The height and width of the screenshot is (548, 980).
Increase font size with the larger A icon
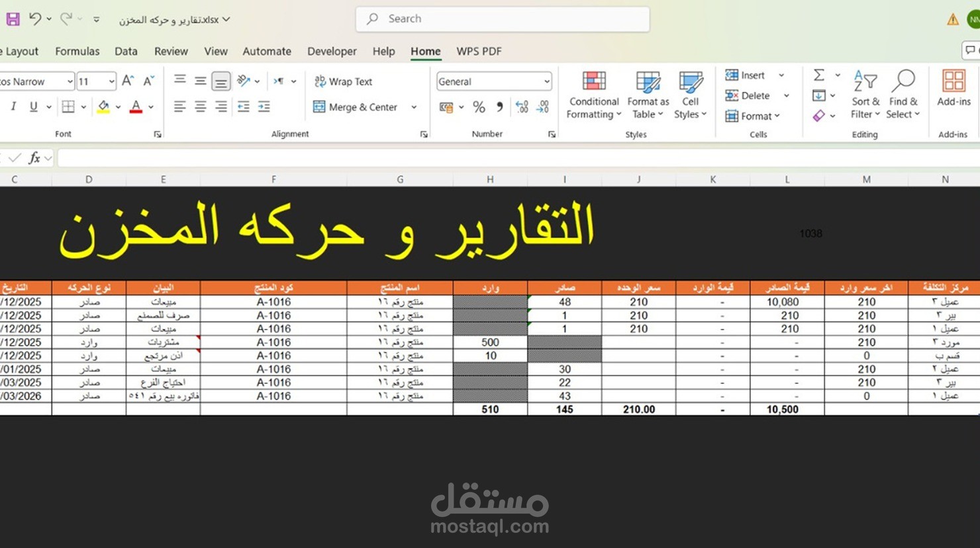[x=128, y=81]
